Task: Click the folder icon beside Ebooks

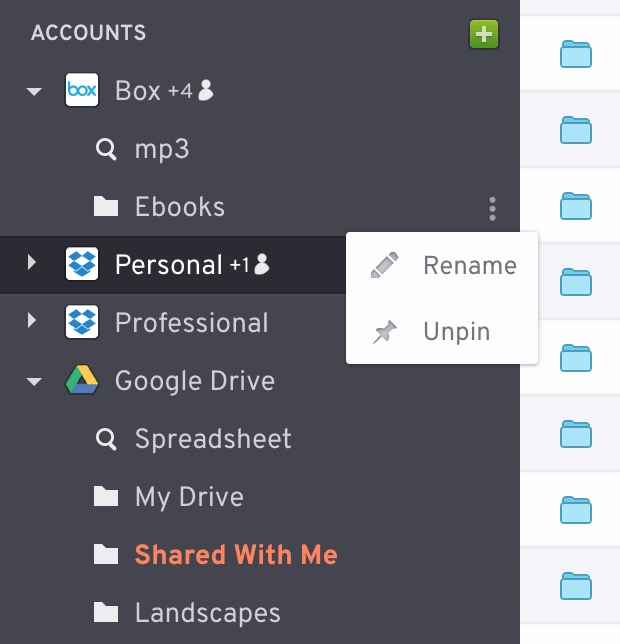Action: 106,206
